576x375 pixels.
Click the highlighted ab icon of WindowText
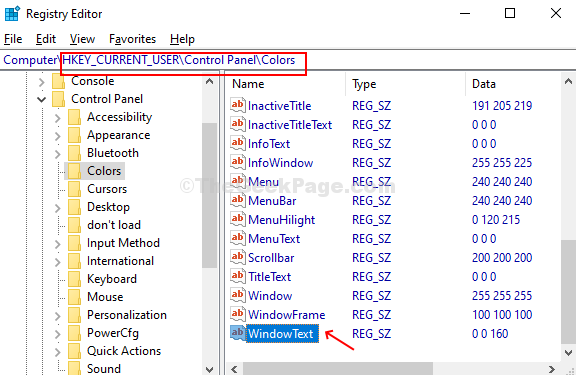tap(238, 333)
